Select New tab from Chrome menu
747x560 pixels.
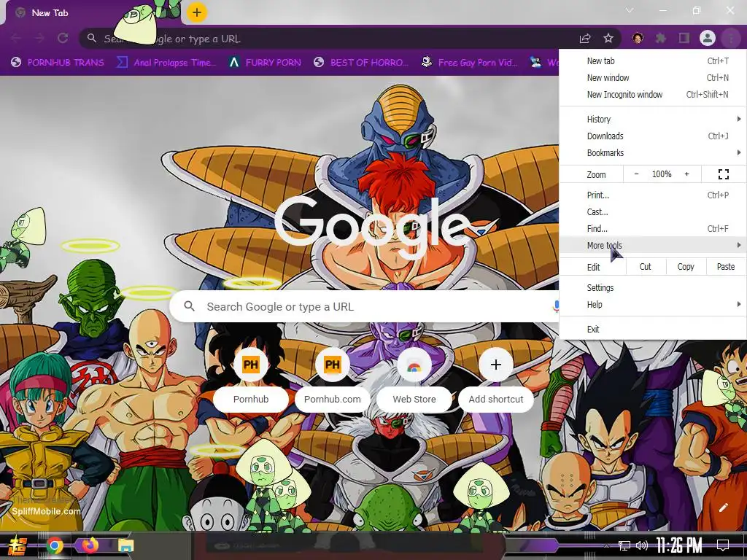coord(653,61)
